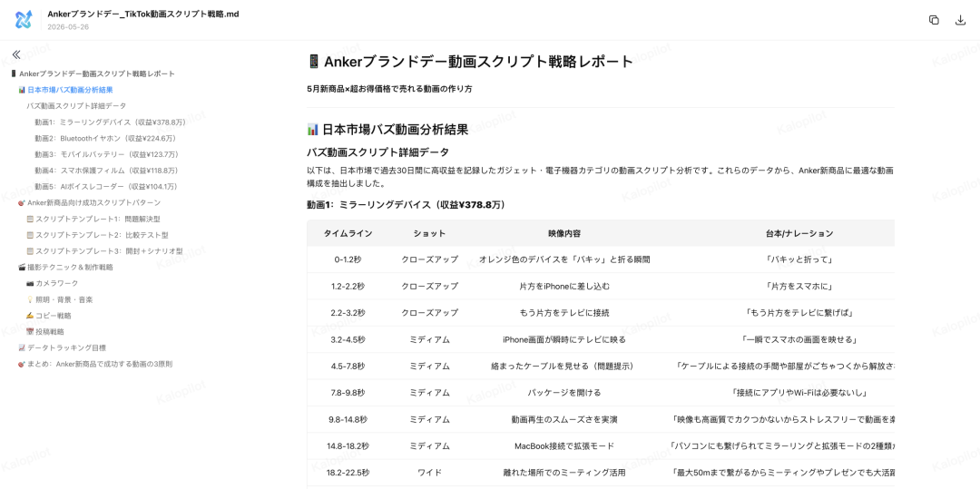Image resolution: width=980 pixels, height=489 pixels.
Task: Click cell オレンジ色のデバイスを「パキッ」と折る瞬間
Action: pos(564,259)
